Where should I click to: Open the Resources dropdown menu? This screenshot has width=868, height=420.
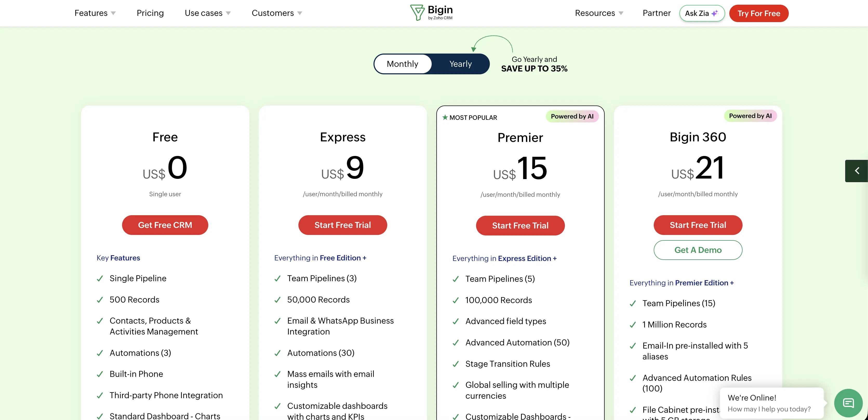[599, 13]
